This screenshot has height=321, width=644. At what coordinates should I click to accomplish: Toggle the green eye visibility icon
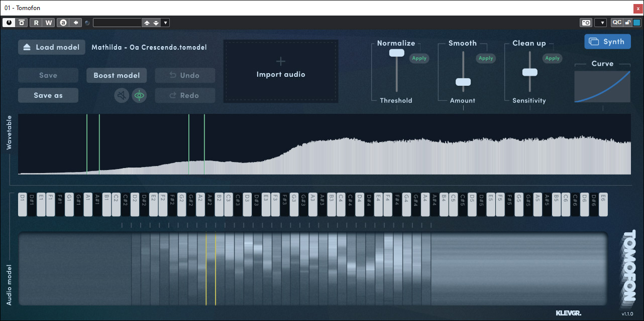139,95
